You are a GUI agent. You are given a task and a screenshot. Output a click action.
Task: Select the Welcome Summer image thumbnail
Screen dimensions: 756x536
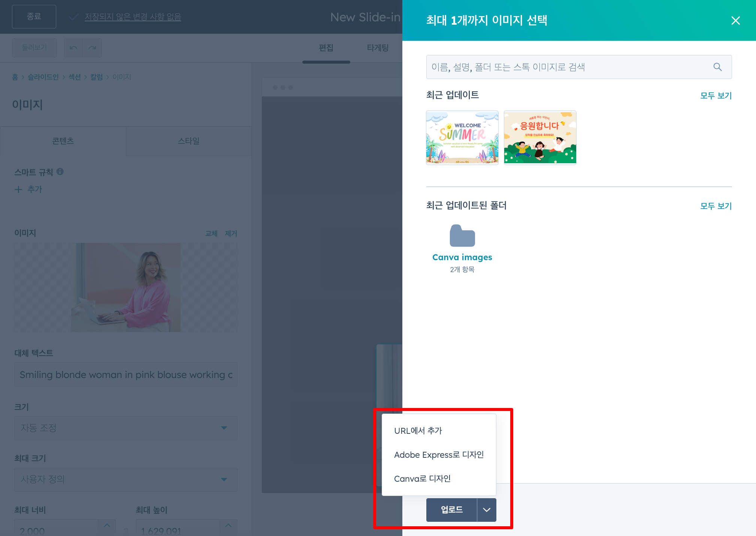(x=462, y=137)
